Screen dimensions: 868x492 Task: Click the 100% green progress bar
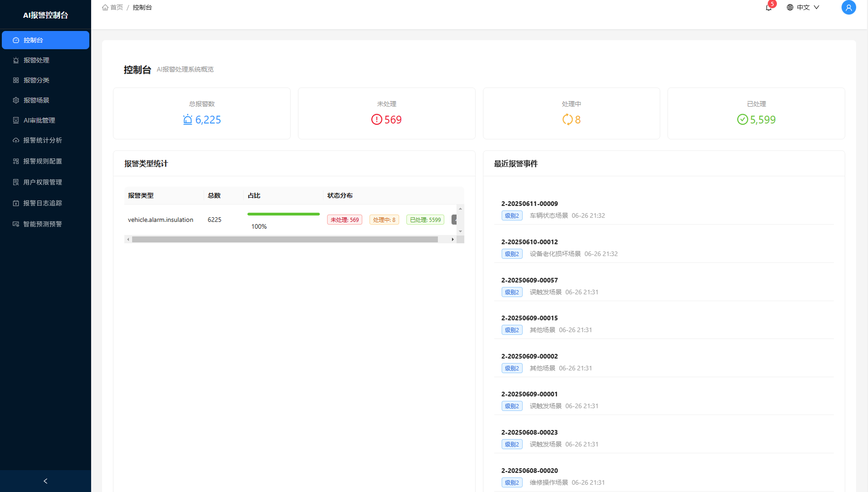pos(283,214)
